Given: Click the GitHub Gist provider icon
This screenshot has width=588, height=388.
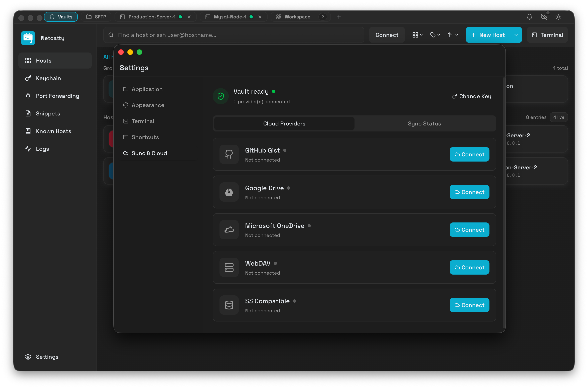Looking at the screenshot, I should 229,154.
